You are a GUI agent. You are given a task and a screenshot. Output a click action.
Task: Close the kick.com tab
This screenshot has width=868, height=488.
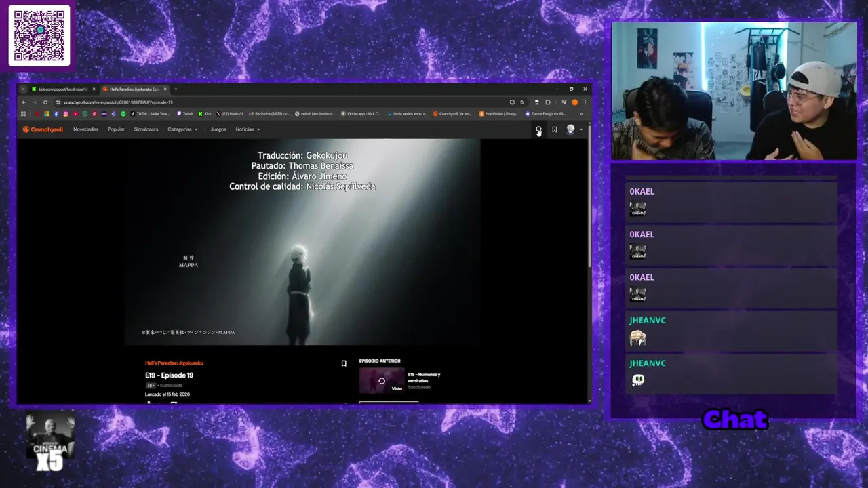94,89
